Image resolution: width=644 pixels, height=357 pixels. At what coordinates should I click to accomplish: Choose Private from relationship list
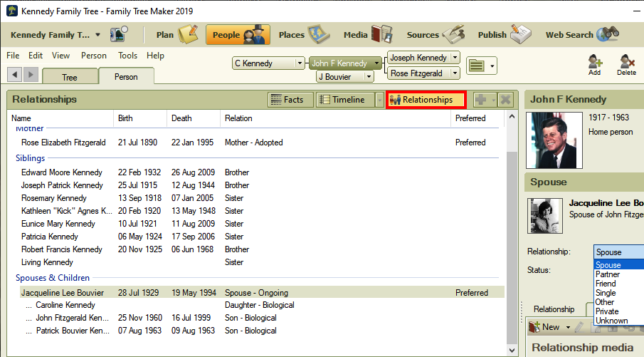(x=618, y=311)
